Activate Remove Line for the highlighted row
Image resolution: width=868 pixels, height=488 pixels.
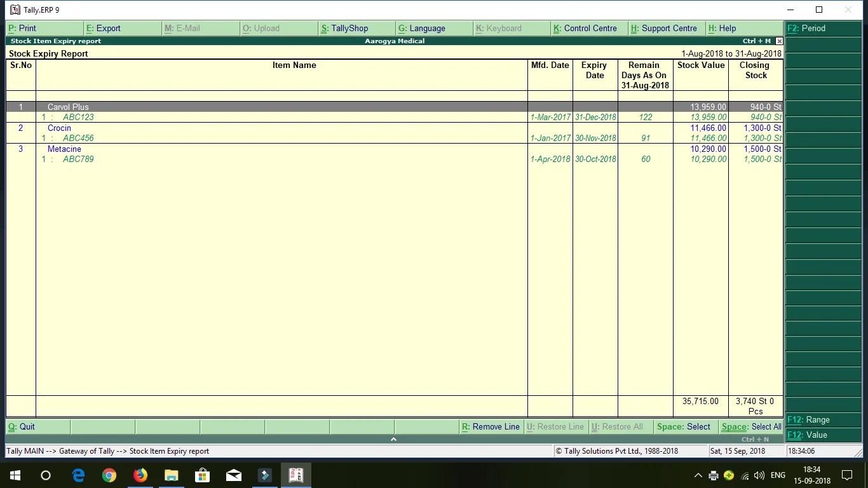coord(491,426)
